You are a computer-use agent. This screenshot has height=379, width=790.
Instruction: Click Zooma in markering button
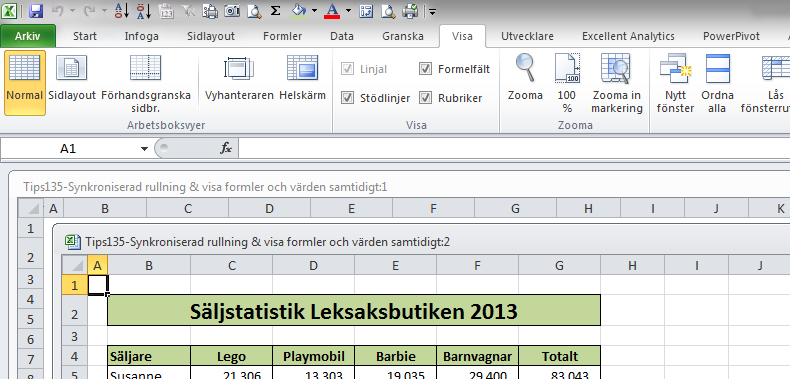pos(617,83)
